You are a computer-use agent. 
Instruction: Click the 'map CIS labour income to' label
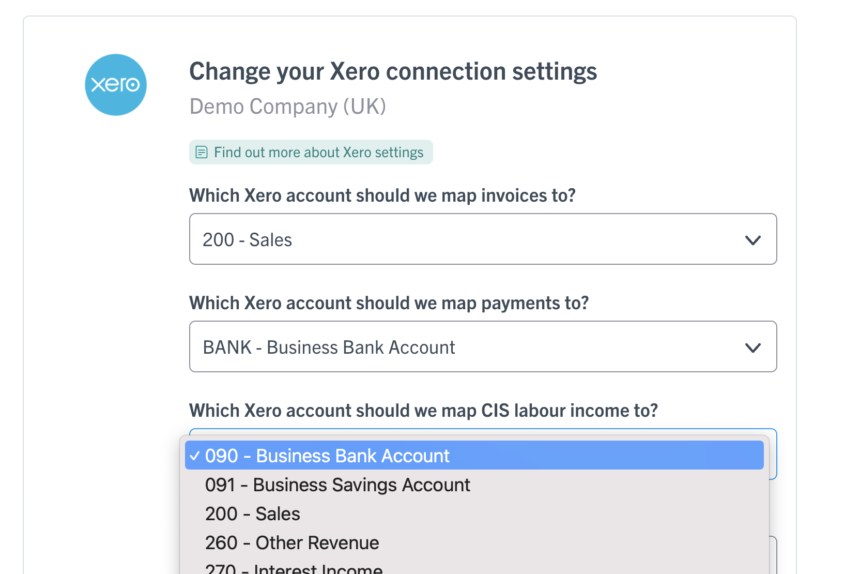click(x=423, y=410)
